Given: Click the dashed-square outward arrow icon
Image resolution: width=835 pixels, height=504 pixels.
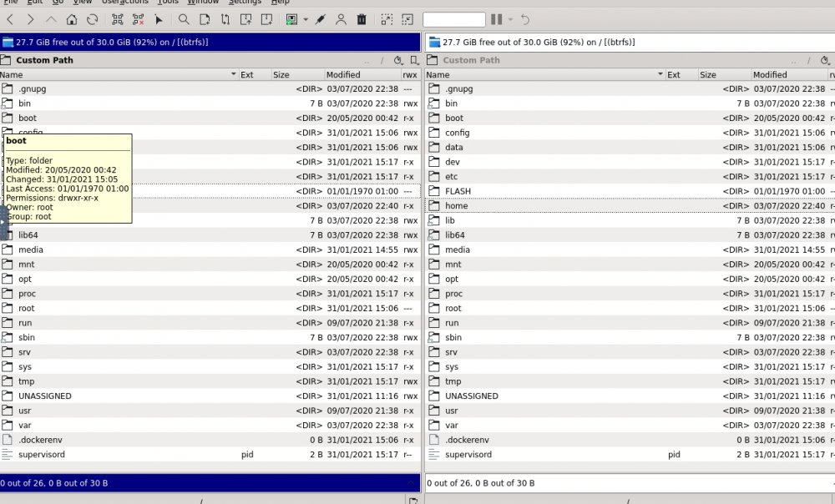Looking at the screenshot, I should (387, 20).
